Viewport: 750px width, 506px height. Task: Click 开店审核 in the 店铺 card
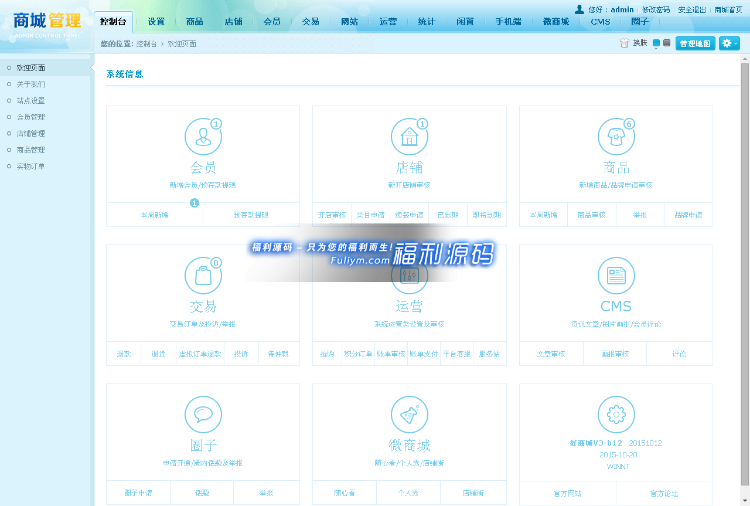click(332, 215)
